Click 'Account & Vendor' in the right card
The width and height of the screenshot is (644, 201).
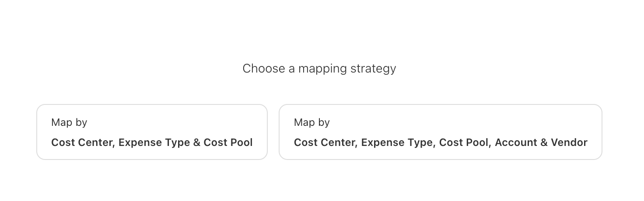click(x=541, y=142)
